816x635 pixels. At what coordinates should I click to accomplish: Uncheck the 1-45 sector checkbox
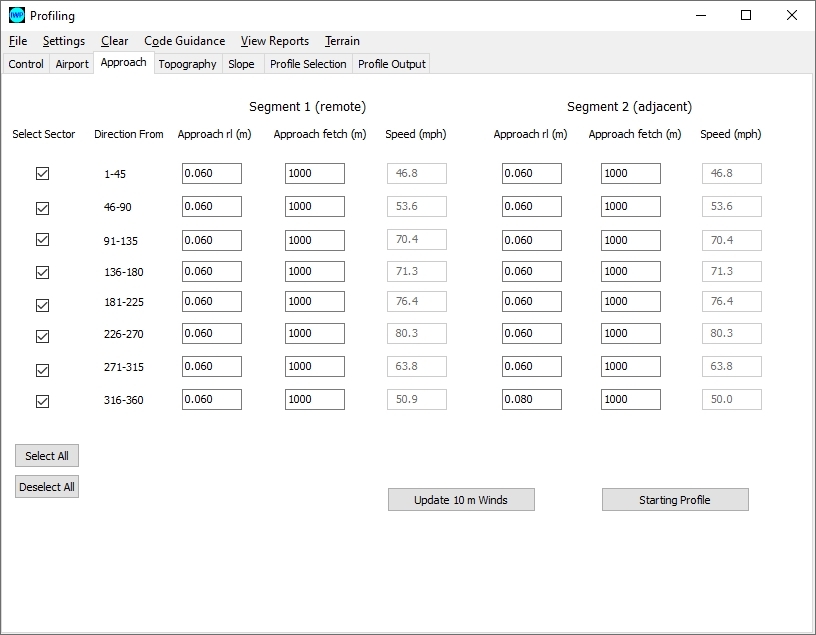pos(42,173)
